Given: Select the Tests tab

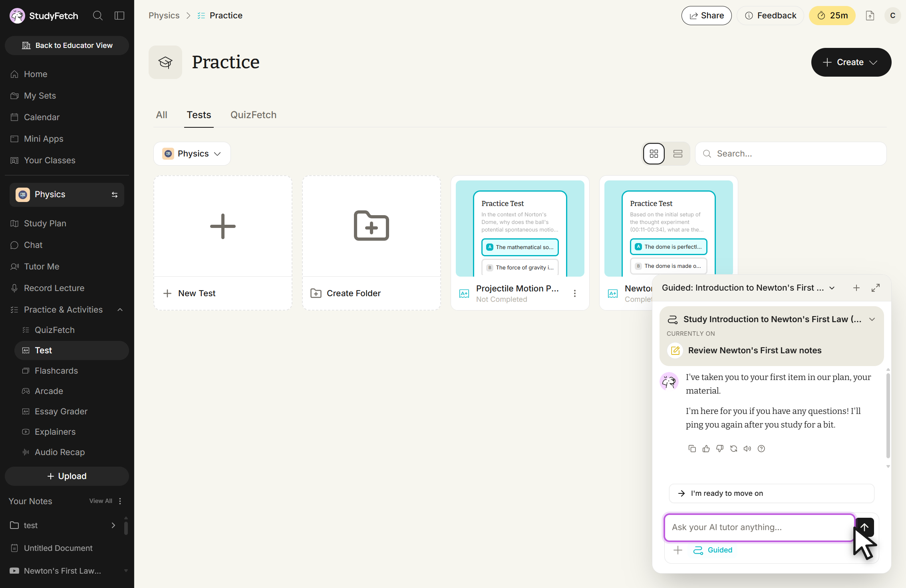Looking at the screenshot, I should tap(199, 115).
